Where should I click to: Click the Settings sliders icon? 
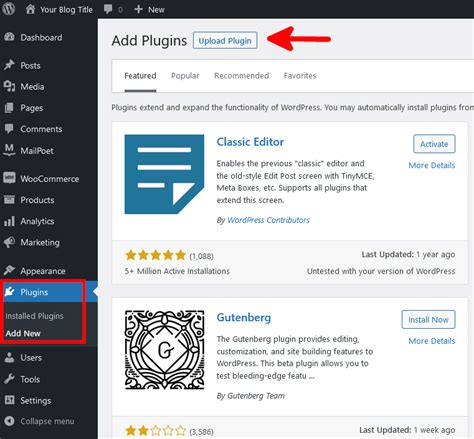[9, 400]
